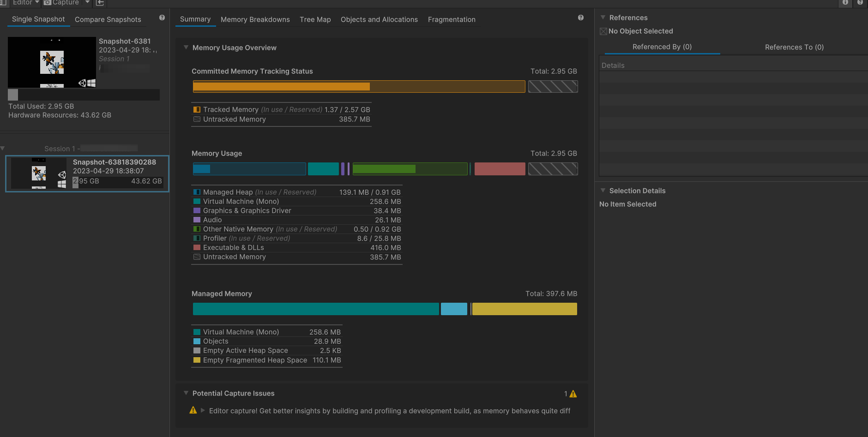Click Unity icon on listed snapshot entry
The height and width of the screenshot is (437, 868).
click(x=62, y=175)
